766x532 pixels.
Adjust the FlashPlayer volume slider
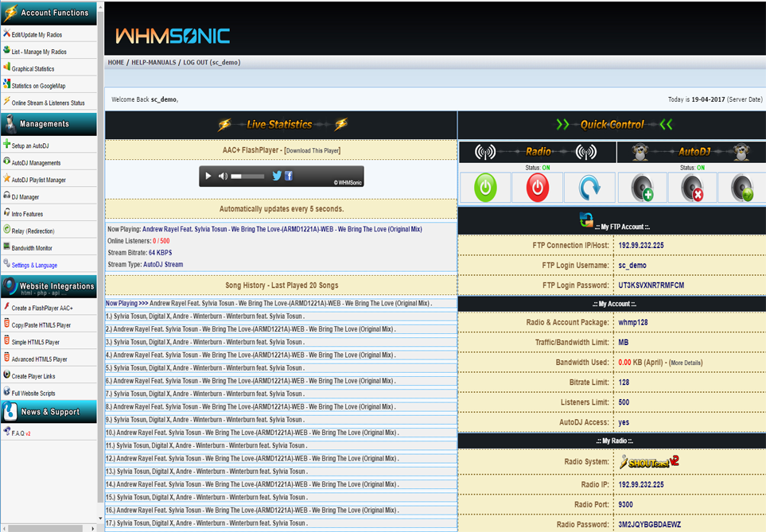247,177
